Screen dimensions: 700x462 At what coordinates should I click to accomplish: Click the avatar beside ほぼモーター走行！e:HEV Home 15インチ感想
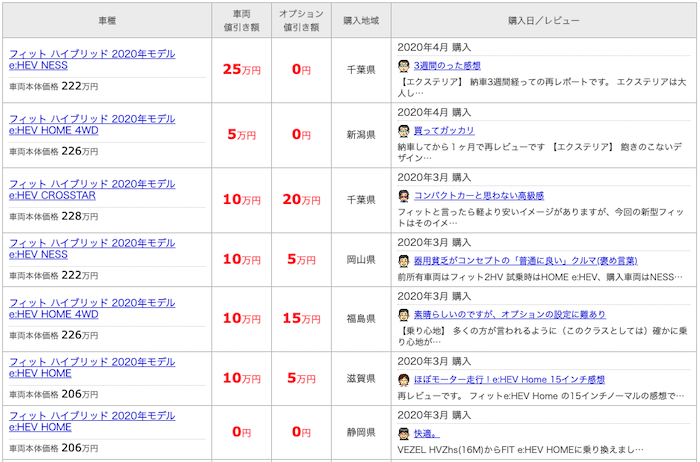tap(404, 380)
